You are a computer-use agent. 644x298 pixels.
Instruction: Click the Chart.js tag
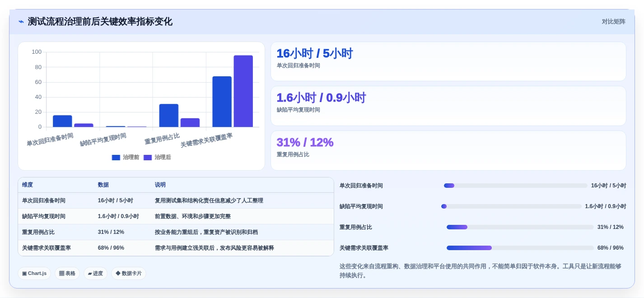[x=34, y=273]
